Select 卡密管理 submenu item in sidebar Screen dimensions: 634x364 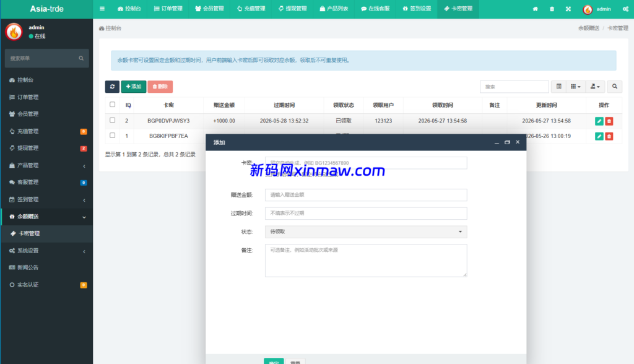point(46,233)
